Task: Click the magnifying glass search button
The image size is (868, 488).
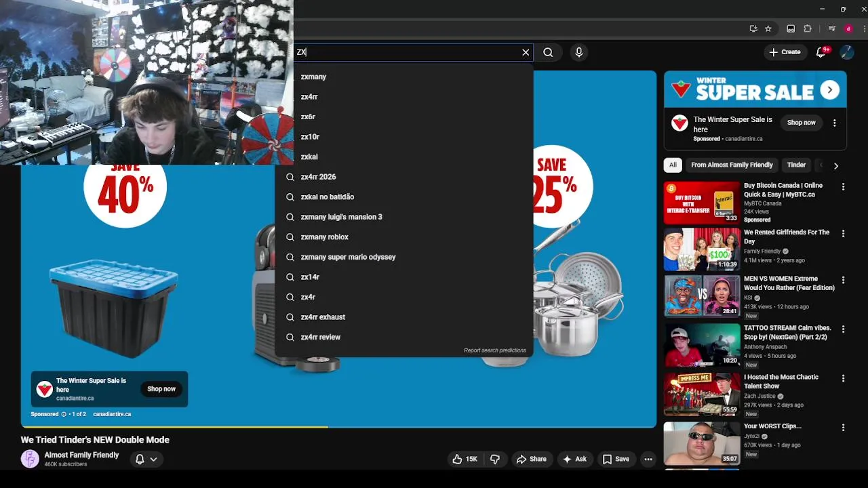Action: [x=548, y=52]
